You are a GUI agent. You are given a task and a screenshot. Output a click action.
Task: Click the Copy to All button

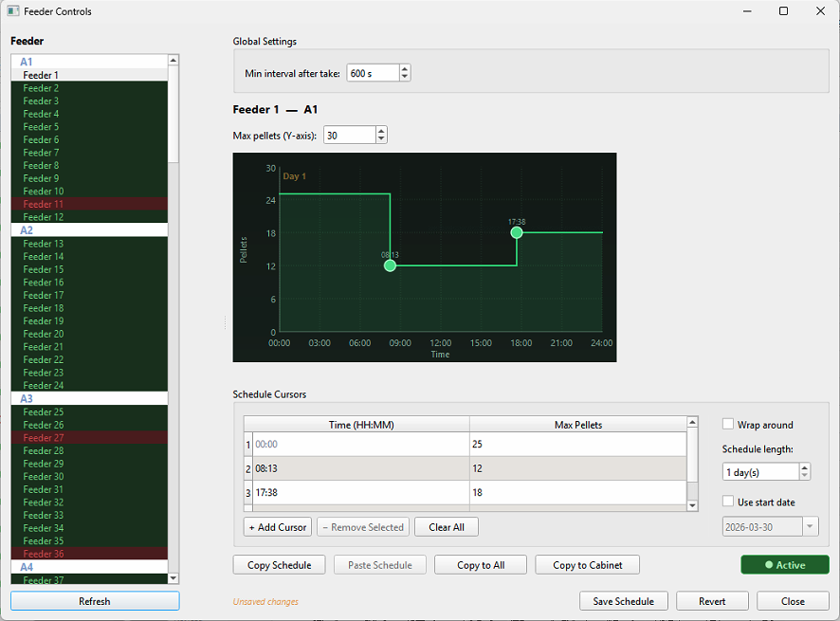pos(480,564)
